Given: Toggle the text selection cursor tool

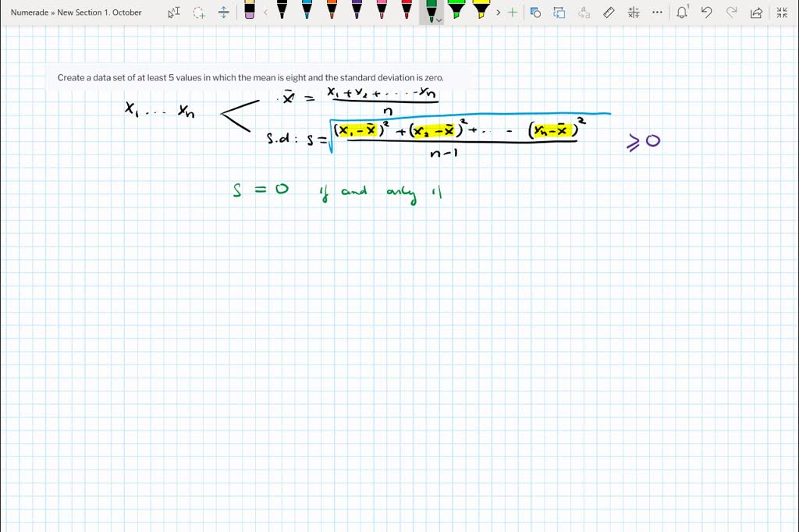Looking at the screenshot, I should point(173,12).
